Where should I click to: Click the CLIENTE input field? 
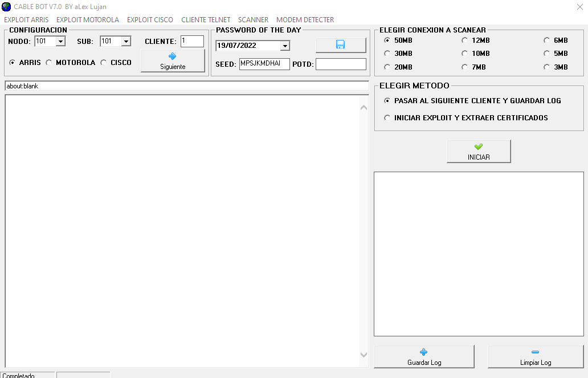click(x=192, y=41)
